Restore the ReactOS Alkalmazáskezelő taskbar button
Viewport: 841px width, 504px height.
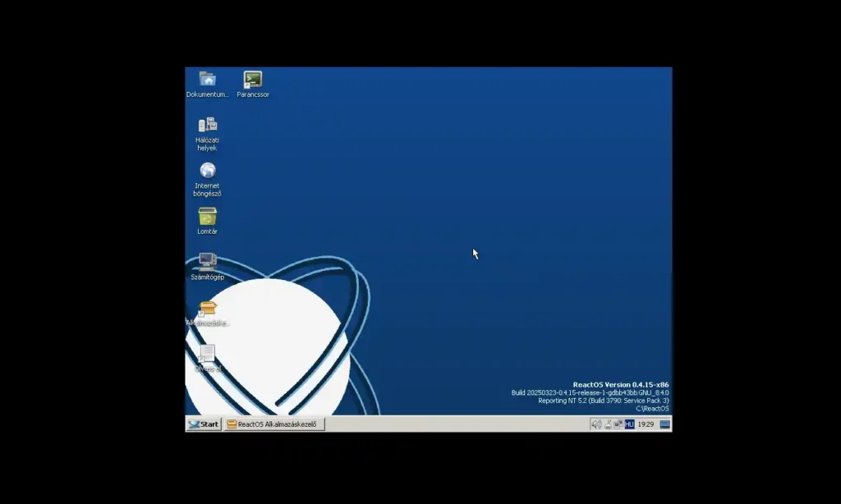click(x=274, y=424)
